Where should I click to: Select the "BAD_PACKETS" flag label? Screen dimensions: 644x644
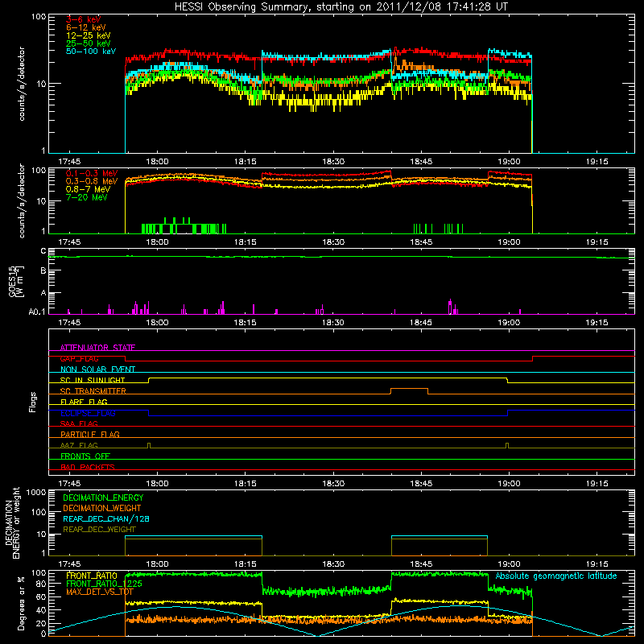coord(88,467)
